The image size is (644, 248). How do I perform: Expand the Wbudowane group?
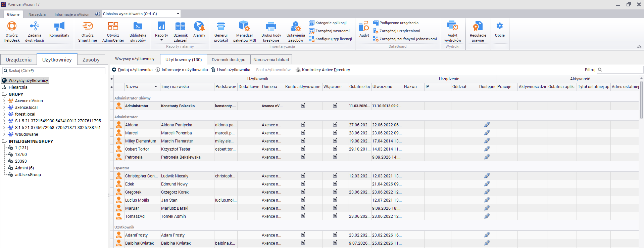coord(4,134)
